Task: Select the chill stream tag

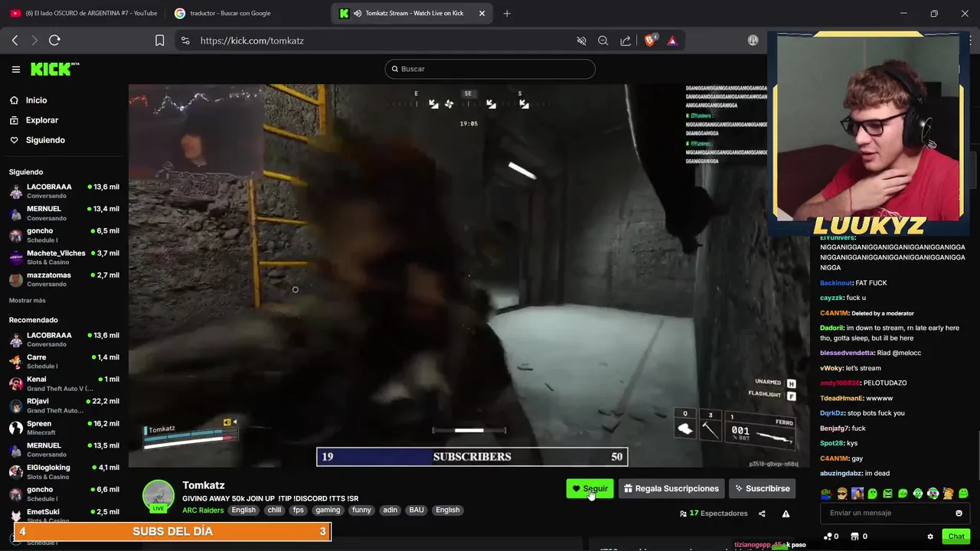Action: click(274, 510)
